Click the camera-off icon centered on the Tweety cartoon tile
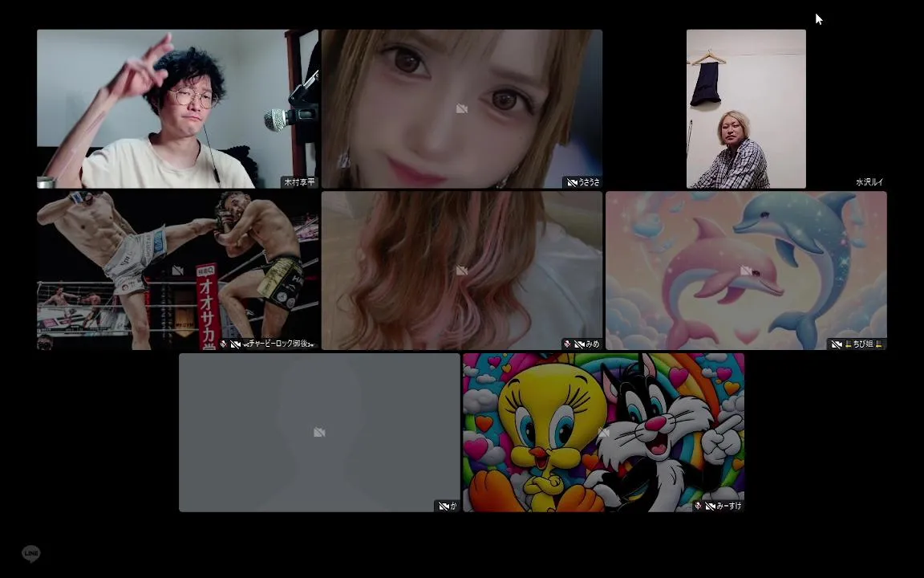This screenshot has width=924, height=578. [x=603, y=433]
